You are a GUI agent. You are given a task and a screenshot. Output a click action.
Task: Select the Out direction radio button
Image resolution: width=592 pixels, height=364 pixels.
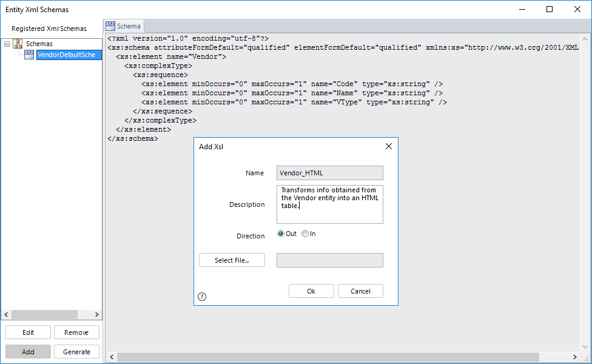click(280, 234)
